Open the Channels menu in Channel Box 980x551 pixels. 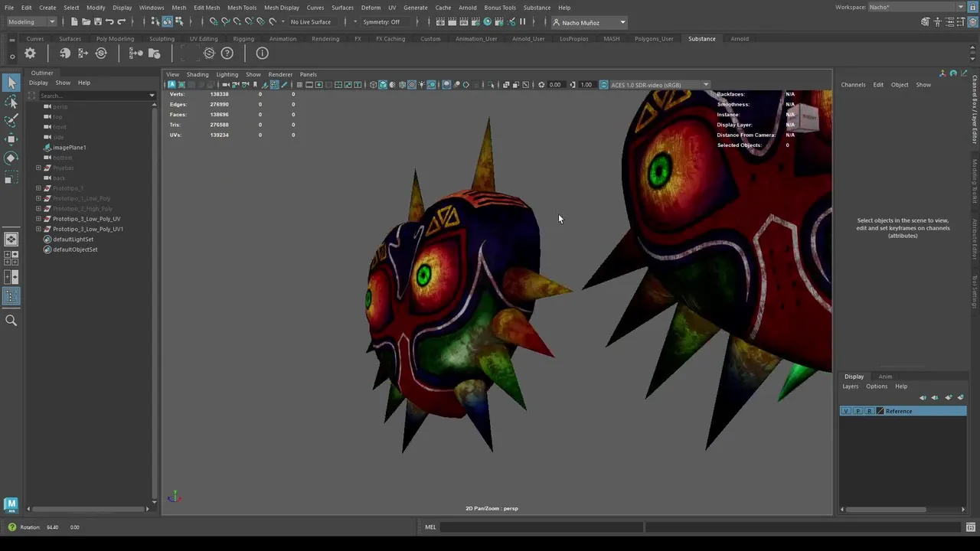[x=853, y=85]
